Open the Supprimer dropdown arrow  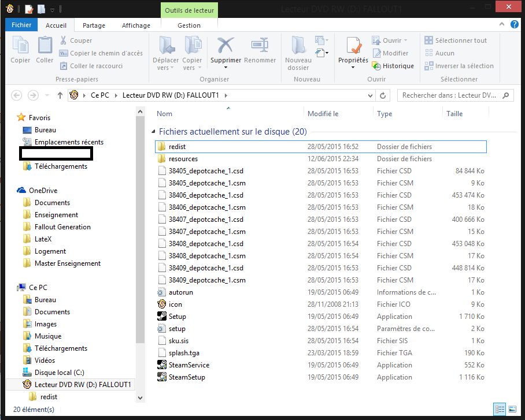(x=225, y=68)
